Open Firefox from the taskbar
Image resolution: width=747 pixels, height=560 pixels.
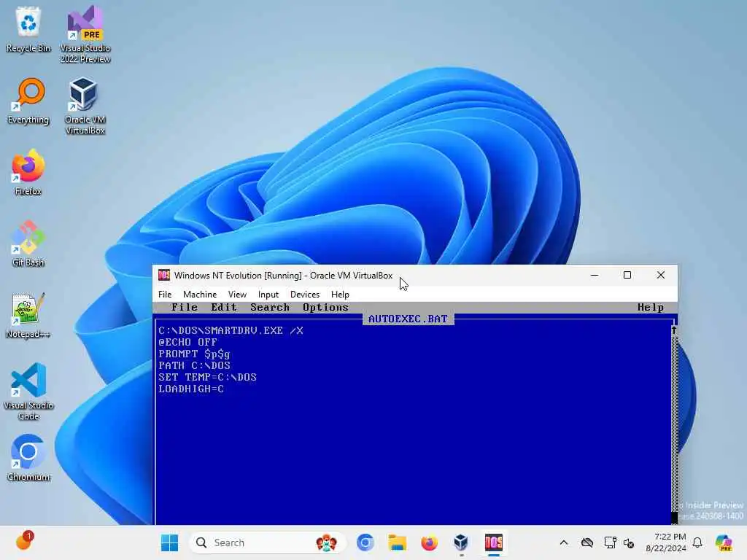point(429,542)
